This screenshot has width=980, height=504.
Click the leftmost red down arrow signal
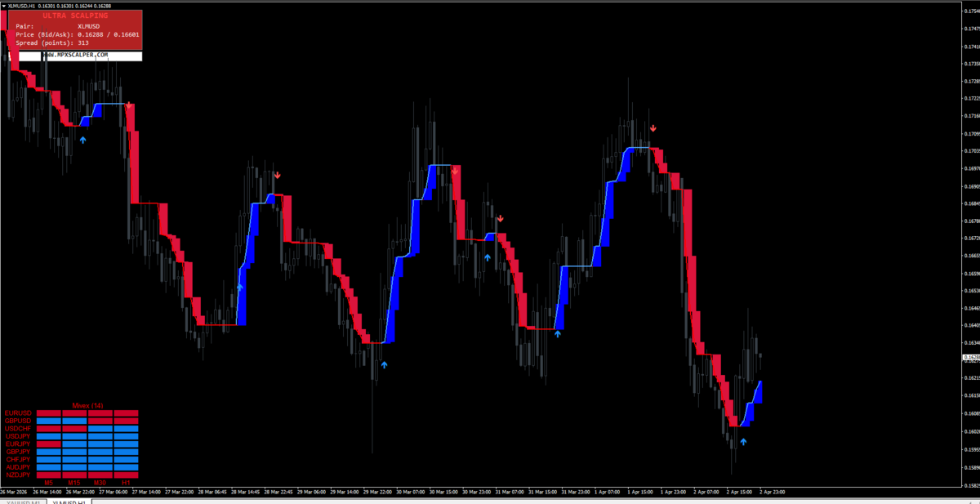click(129, 105)
